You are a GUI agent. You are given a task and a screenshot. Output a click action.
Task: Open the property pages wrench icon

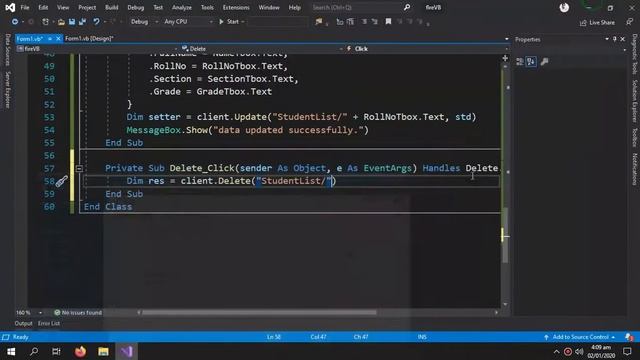click(x=544, y=62)
